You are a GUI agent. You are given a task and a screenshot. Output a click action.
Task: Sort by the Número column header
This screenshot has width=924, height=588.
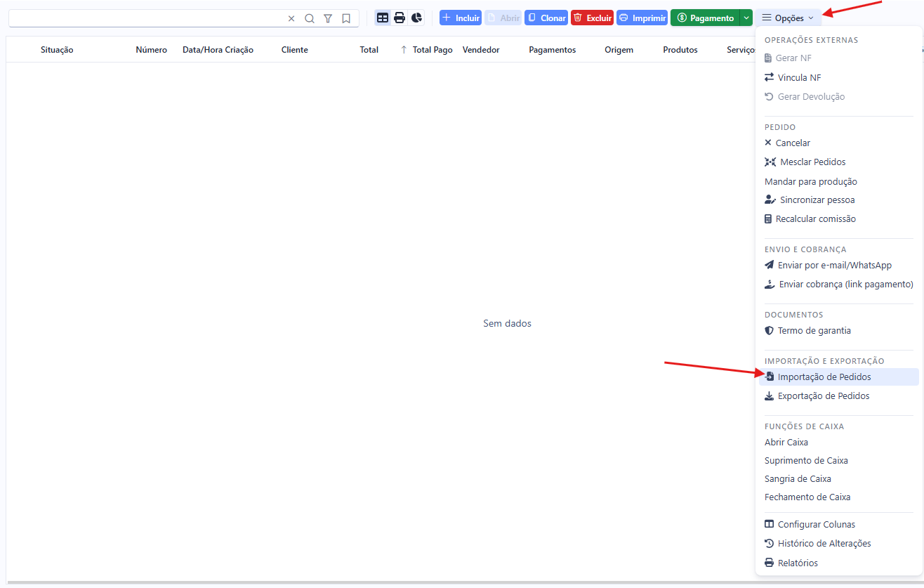tap(152, 50)
